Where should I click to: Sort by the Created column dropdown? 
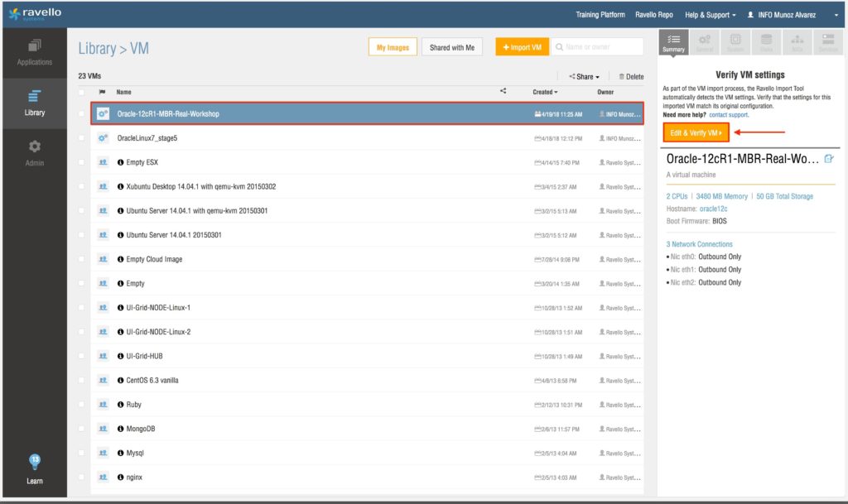545,92
